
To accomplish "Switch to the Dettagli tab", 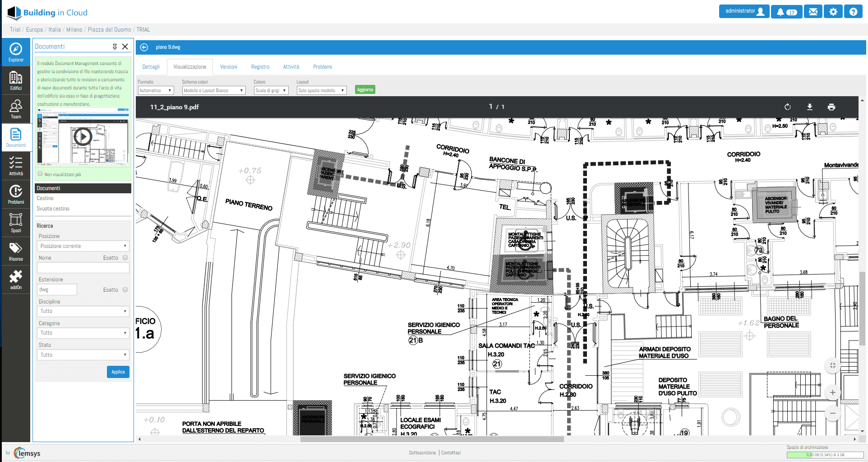I will pyautogui.click(x=151, y=67).
